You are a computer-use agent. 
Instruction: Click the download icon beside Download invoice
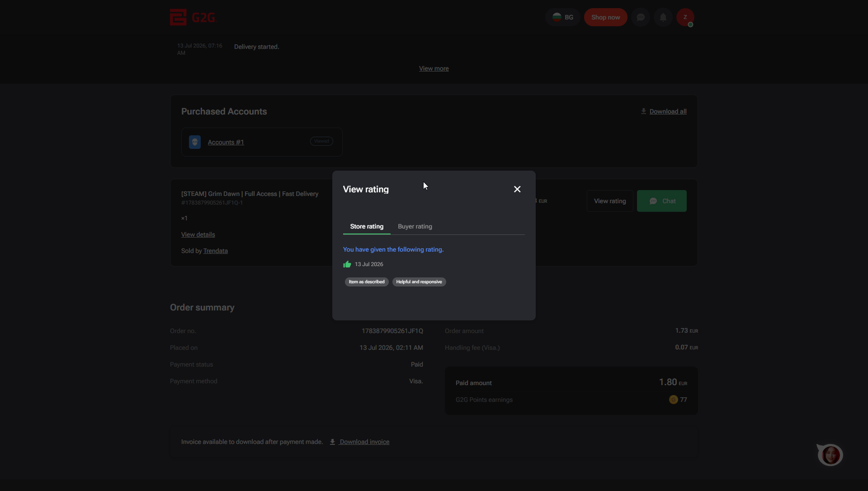pos(332,442)
